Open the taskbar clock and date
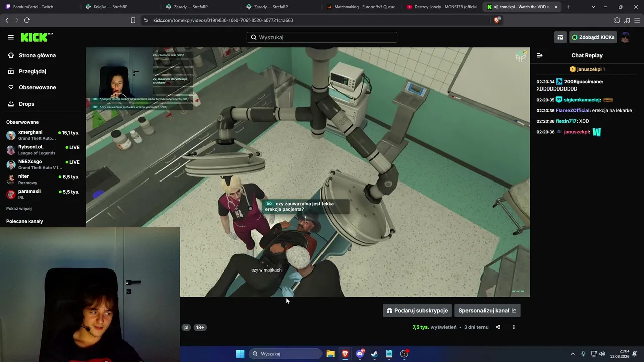 619,354
